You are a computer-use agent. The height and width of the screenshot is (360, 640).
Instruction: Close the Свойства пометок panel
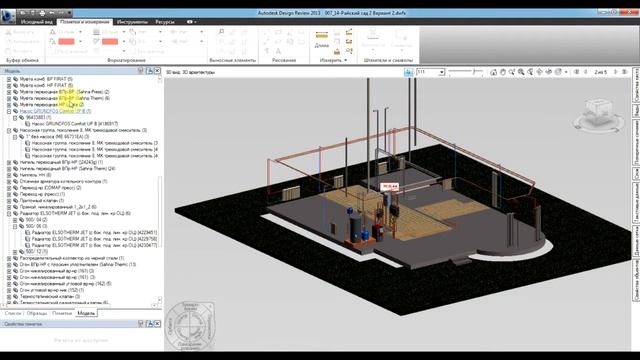(157, 324)
